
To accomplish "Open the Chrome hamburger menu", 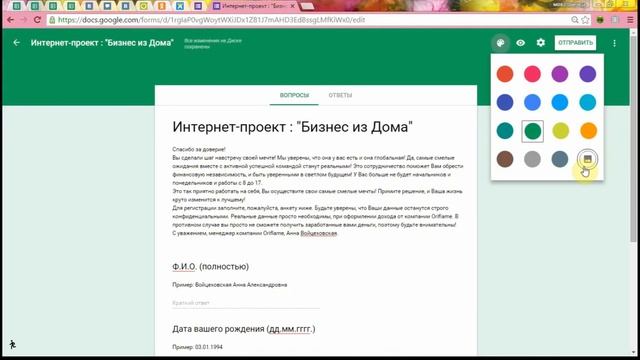I will [631, 20].
